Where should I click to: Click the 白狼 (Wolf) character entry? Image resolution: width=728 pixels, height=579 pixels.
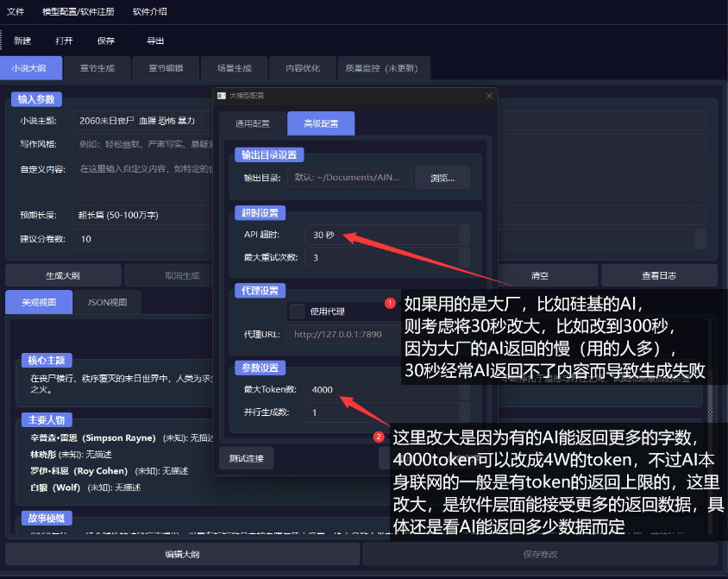click(85, 488)
